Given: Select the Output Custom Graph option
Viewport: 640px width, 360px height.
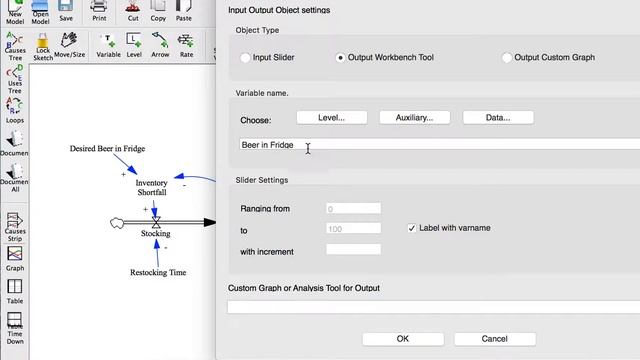Looking at the screenshot, I should tap(507, 58).
